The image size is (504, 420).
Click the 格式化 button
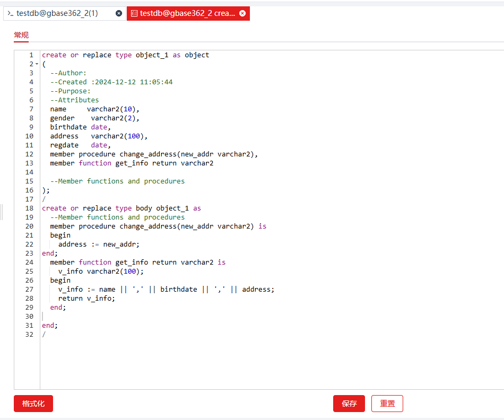(33, 404)
